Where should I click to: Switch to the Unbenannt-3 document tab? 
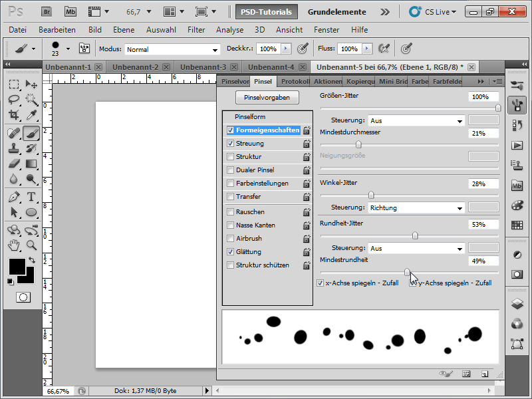click(203, 67)
